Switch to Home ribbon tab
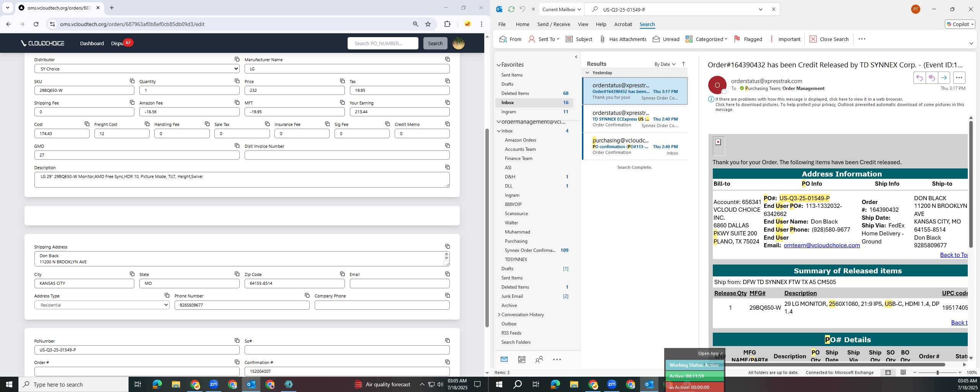 click(x=523, y=24)
